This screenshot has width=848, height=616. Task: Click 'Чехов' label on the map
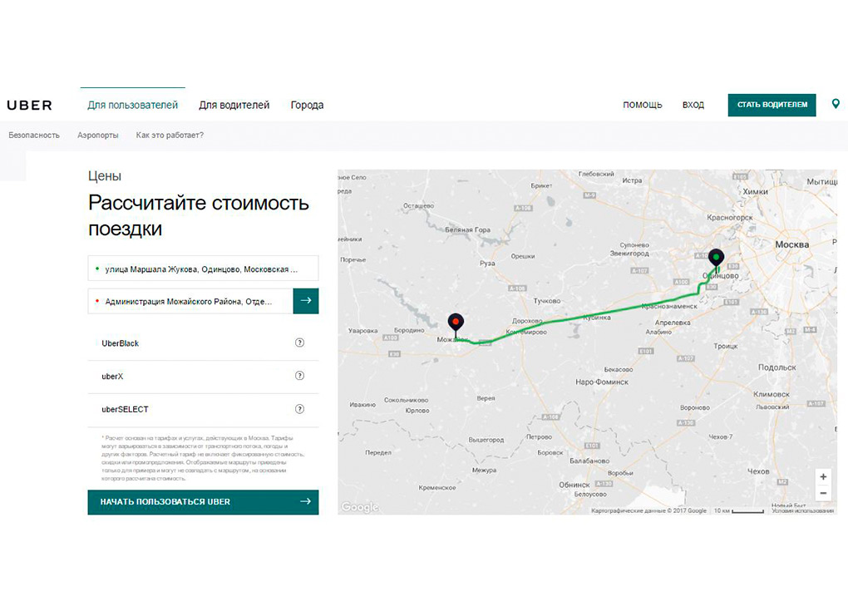tap(758, 471)
